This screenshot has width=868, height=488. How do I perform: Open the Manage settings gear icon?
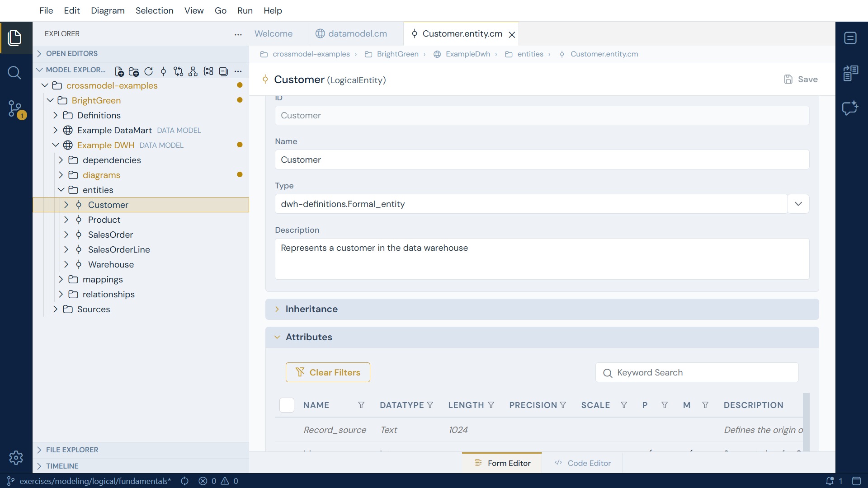point(16,458)
